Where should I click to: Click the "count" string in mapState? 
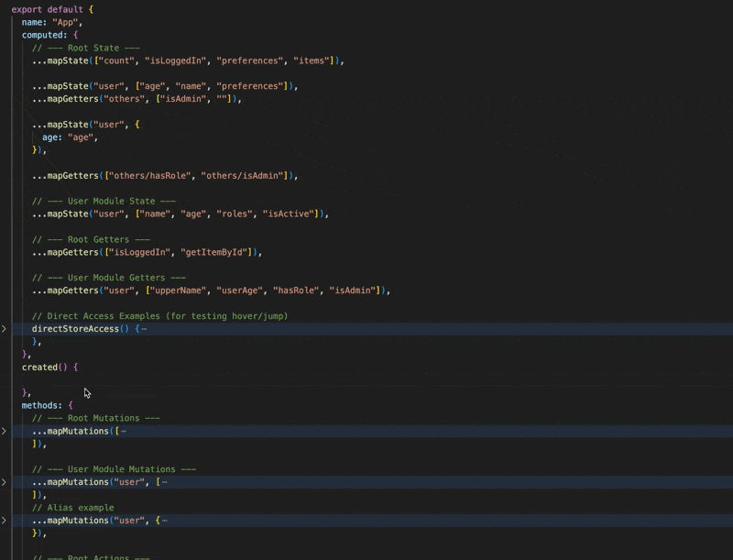(116, 60)
